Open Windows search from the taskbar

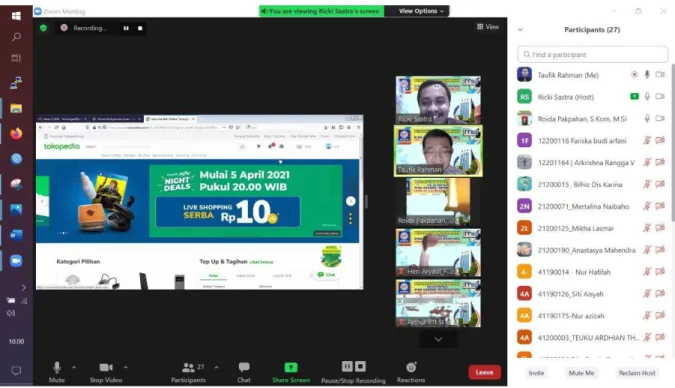coord(16,37)
